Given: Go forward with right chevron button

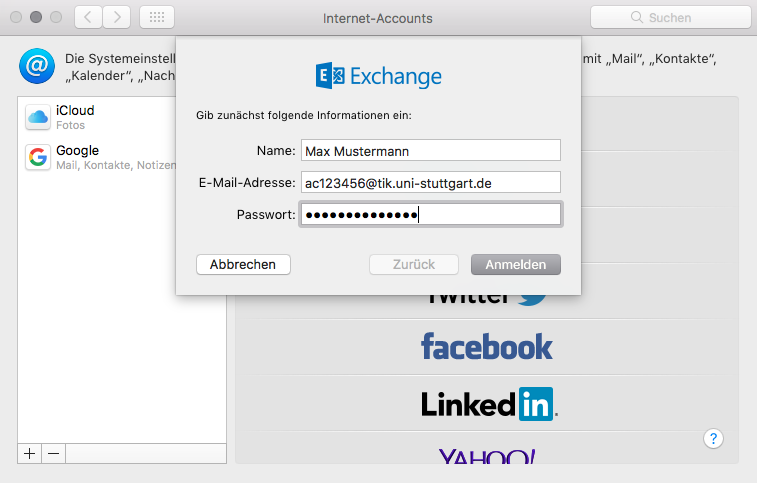Looking at the screenshot, I should [116, 17].
